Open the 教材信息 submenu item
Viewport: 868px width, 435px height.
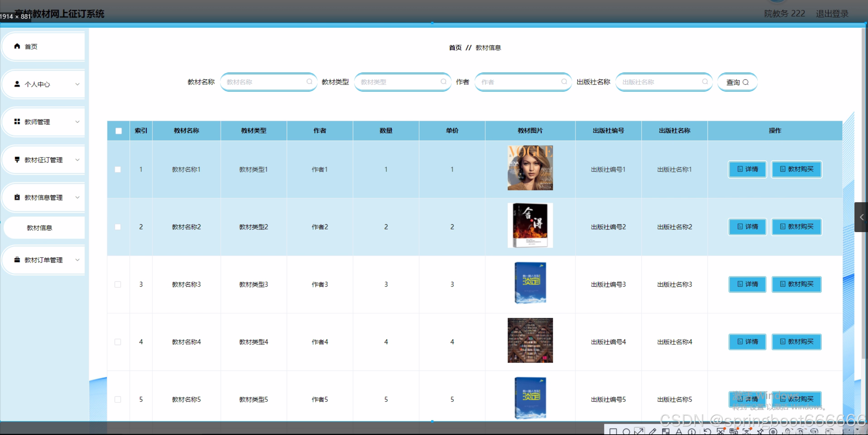[40, 228]
